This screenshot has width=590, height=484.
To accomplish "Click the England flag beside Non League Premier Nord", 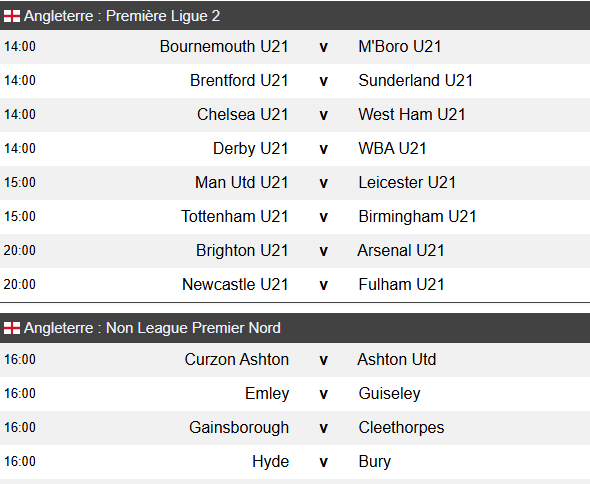I will click(x=12, y=328).
